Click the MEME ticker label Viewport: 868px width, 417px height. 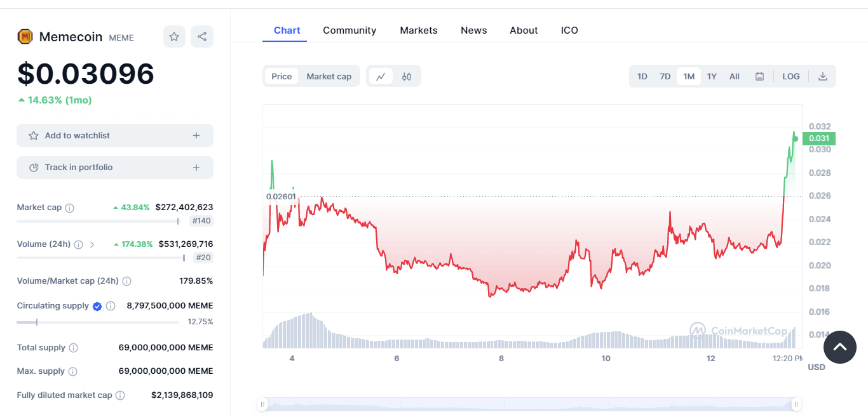121,37
